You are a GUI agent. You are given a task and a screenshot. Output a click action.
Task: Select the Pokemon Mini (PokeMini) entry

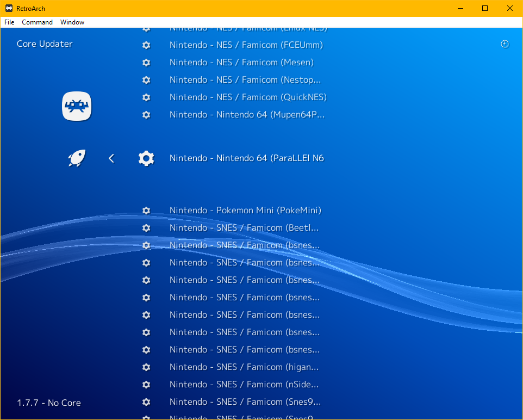point(245,211)
